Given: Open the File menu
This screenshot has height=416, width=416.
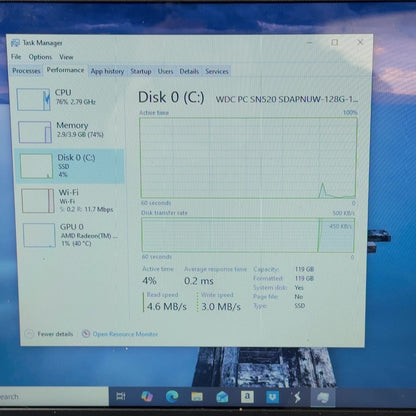Looking at the screenshot, I should point(16,57).
